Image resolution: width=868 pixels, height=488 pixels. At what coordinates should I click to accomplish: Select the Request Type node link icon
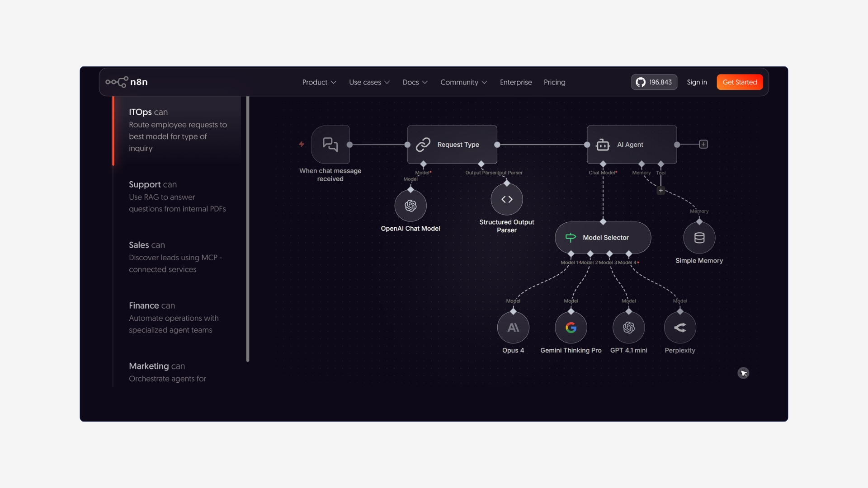pyautogui.click(x=423, y=145)
